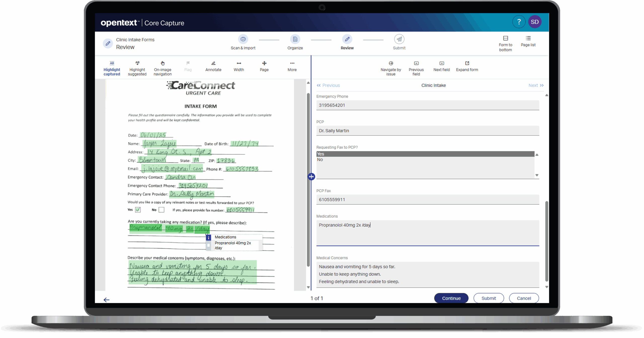Click the PCP input field
The width and height of the screenshot is (644, 338).
pyautogui.click(x=427, y=131)
